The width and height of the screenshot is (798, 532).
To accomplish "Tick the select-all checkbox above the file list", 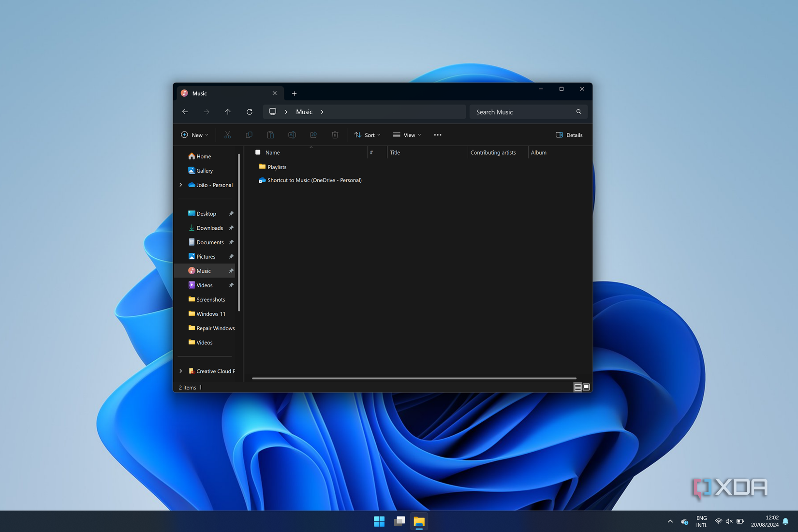I will pyautogui.click(x=258, y=152).
